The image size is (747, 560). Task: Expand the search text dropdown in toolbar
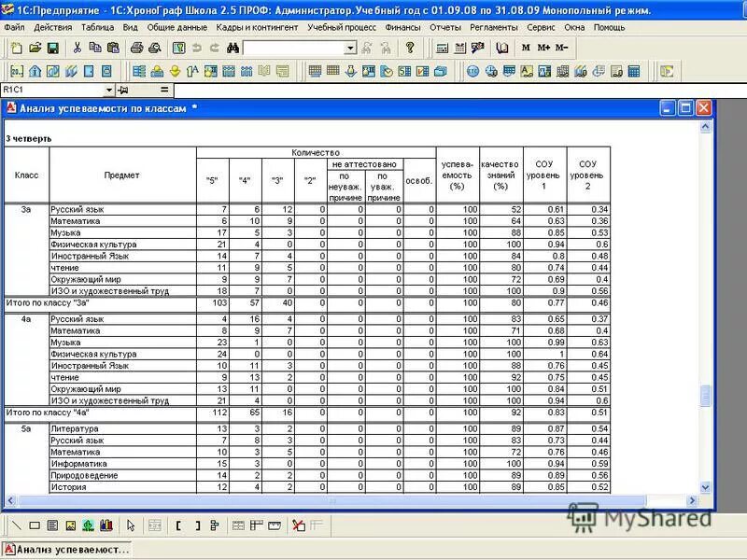pos(350,48)
